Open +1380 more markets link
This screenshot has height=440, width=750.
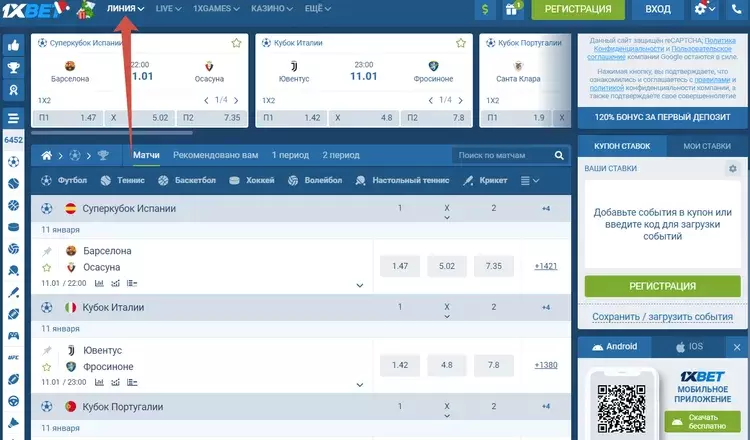tap(546, 365)
